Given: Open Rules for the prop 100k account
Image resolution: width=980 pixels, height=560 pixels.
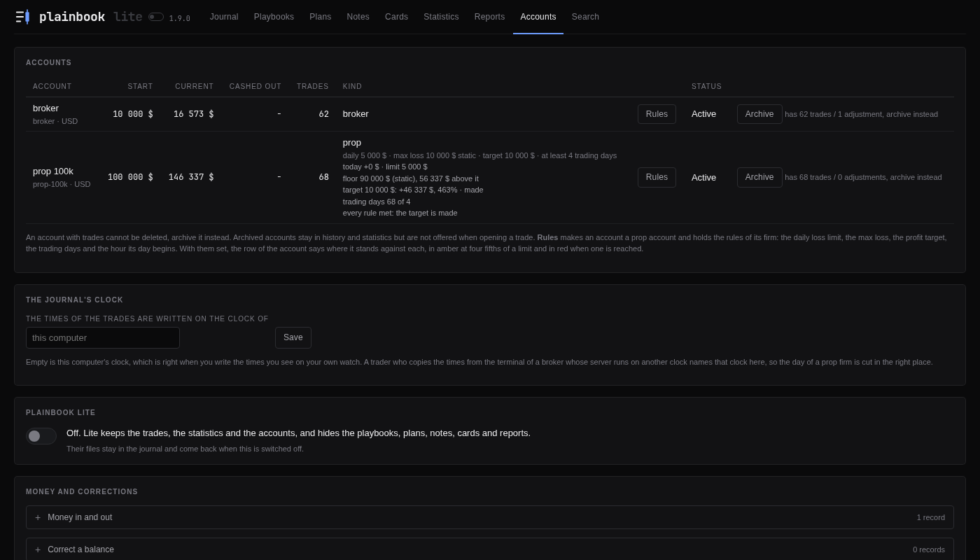Looking at the screenshot, I should click(657, 177).
